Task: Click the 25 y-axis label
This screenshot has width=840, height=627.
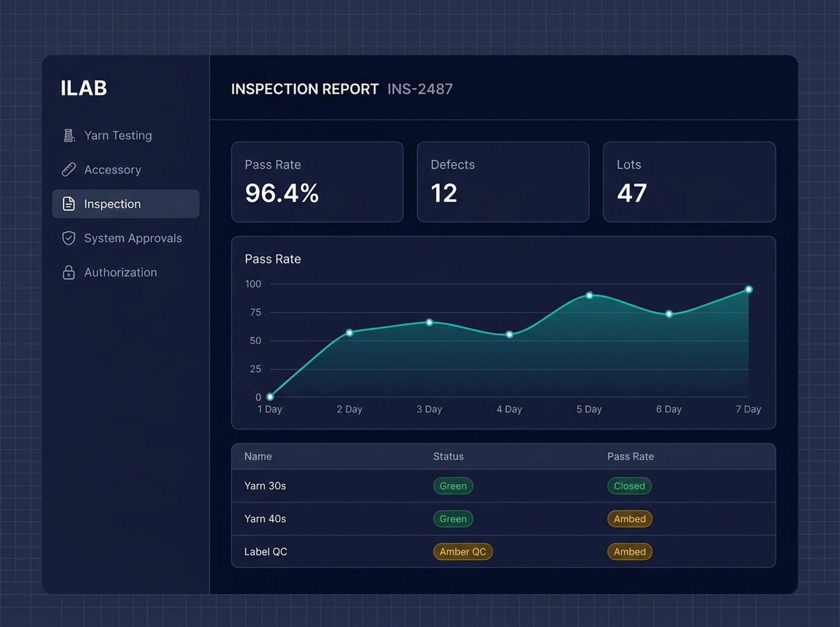Action: 256,369
